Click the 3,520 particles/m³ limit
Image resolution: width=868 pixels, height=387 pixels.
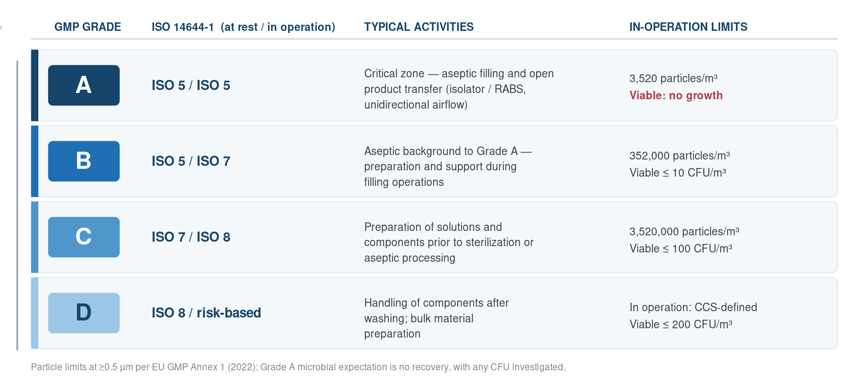(673, 78)
